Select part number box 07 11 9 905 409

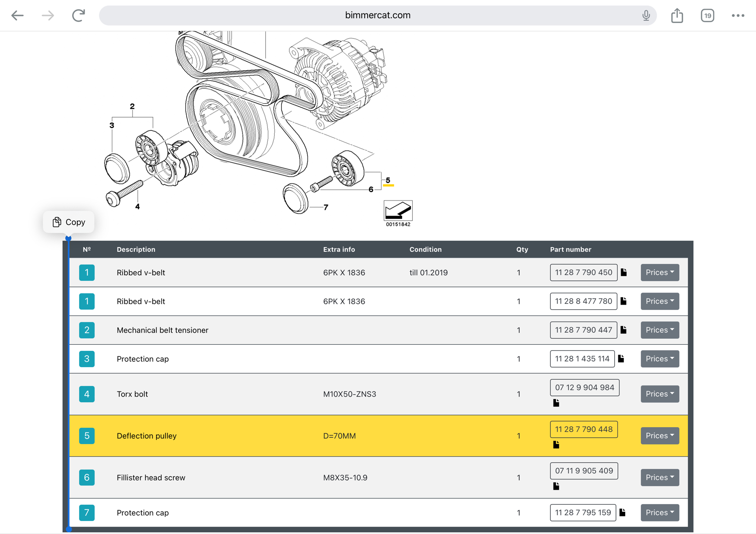(584, 471)
